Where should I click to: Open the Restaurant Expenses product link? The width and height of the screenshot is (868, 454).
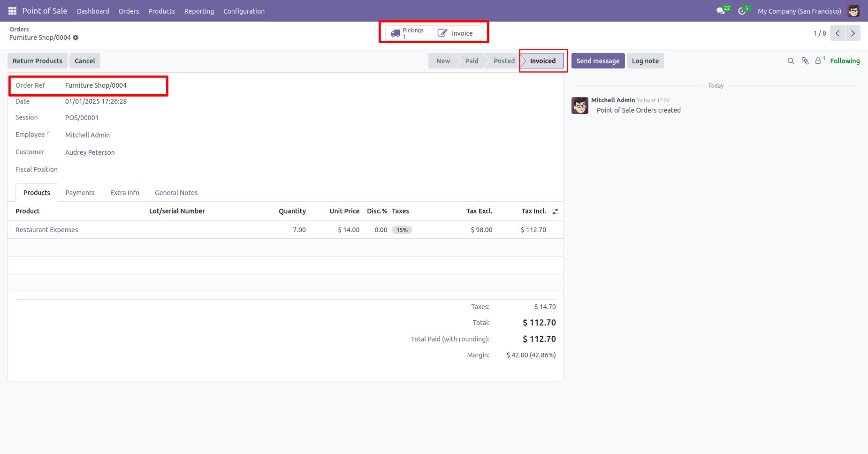(46, 230)
